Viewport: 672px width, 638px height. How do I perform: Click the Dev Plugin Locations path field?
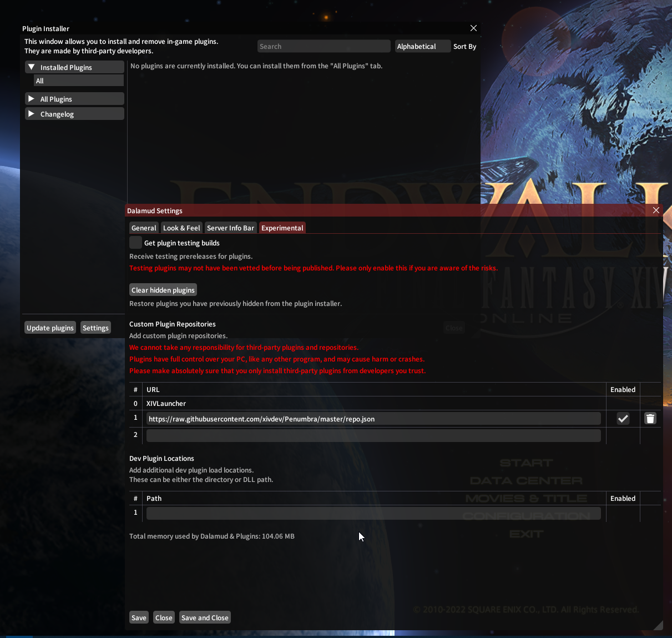click(373, 513)
